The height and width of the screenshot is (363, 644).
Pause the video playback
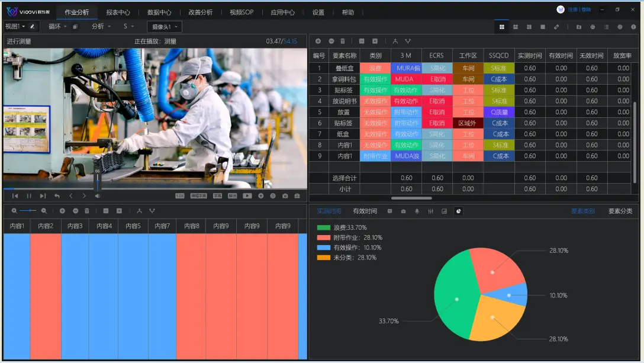[x=29, y=196]
